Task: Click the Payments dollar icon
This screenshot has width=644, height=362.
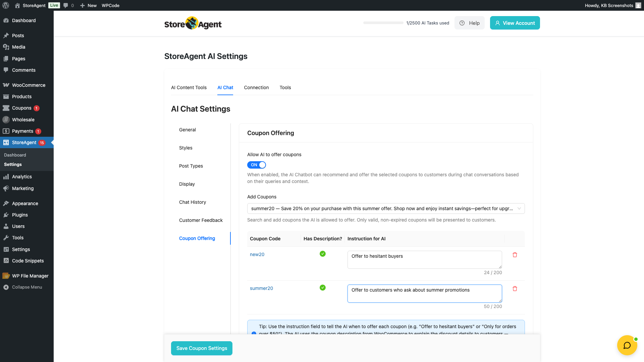Action: click(x=6, y=131)
